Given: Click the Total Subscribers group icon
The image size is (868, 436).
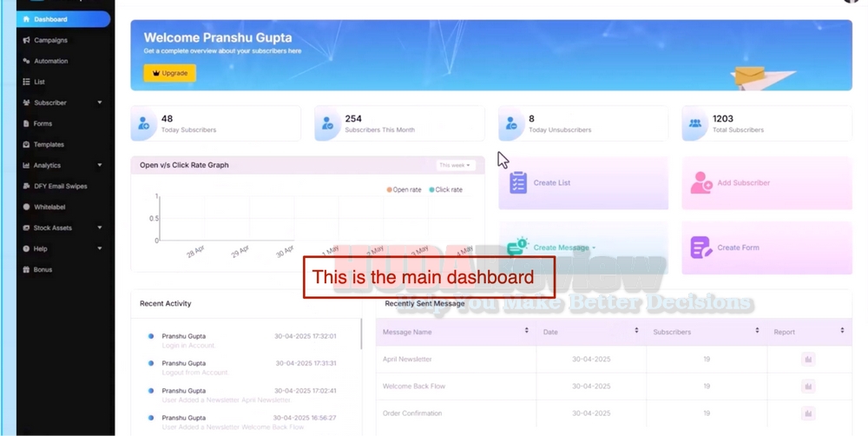Looking at the screenshot, I should click(695, 124).
